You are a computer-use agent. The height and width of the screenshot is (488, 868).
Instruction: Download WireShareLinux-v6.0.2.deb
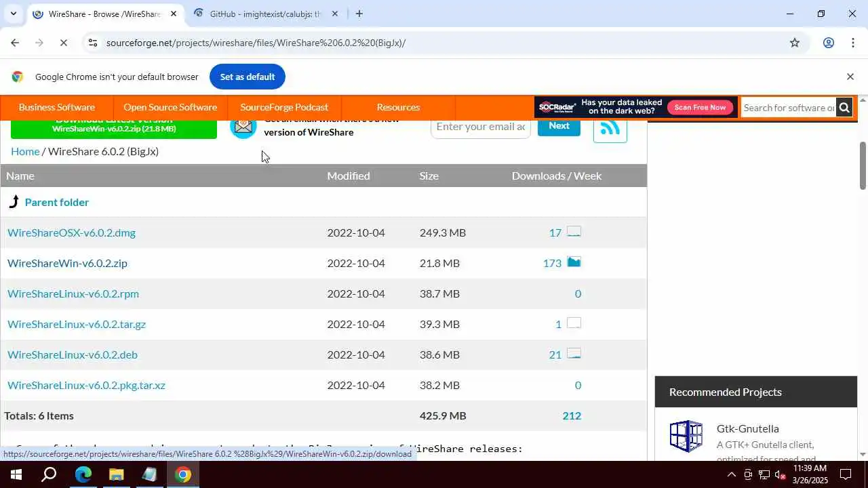[x=73, y=354]
